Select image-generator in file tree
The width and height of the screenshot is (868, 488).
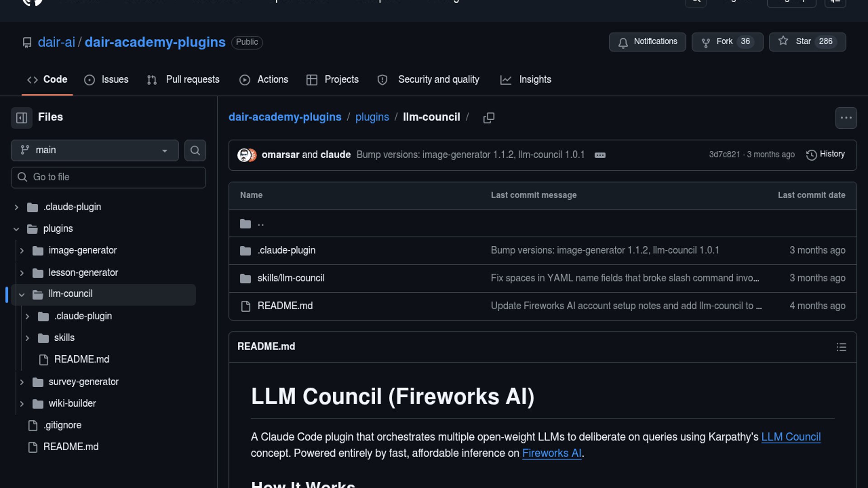pos(82,250)
